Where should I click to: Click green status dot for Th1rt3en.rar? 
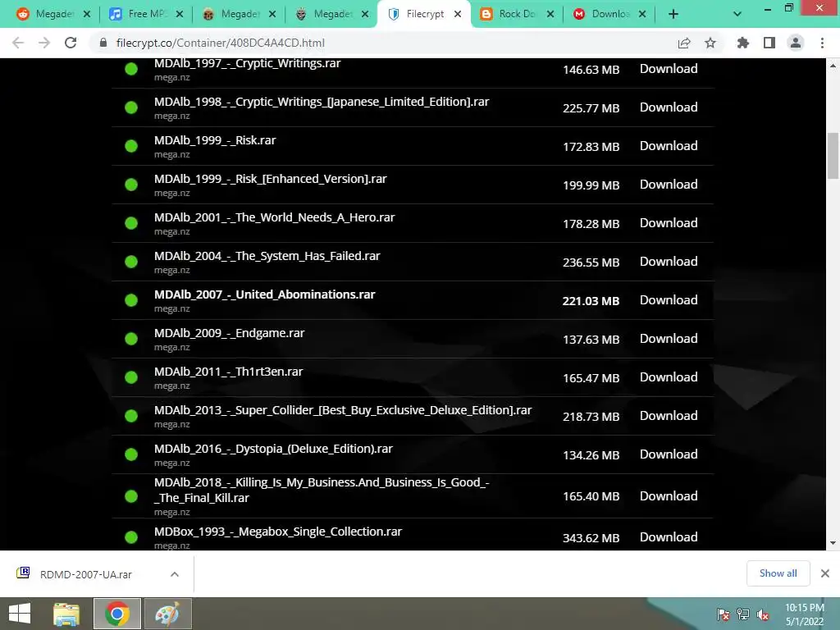(131, 377)
